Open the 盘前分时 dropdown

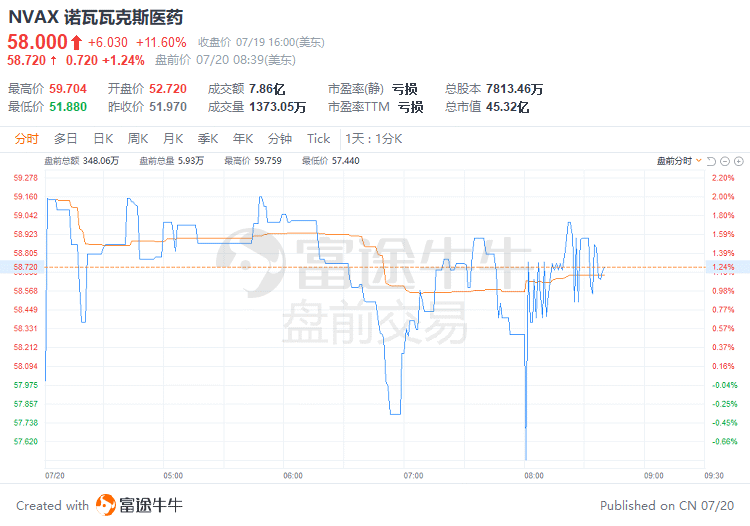point(679,161)
